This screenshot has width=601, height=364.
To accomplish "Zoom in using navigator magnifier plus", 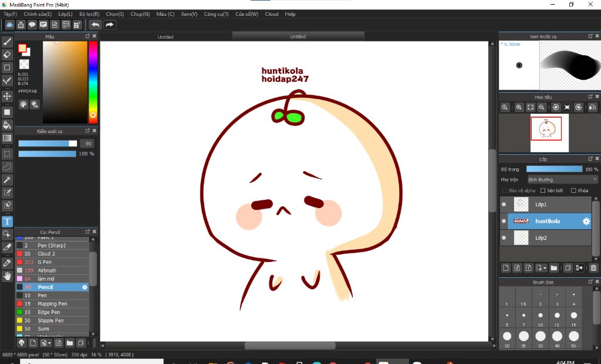I will point(519,107).
